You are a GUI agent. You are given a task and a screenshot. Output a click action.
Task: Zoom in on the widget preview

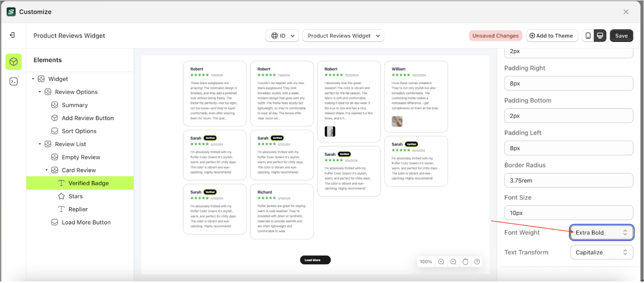tap(441, 261)
